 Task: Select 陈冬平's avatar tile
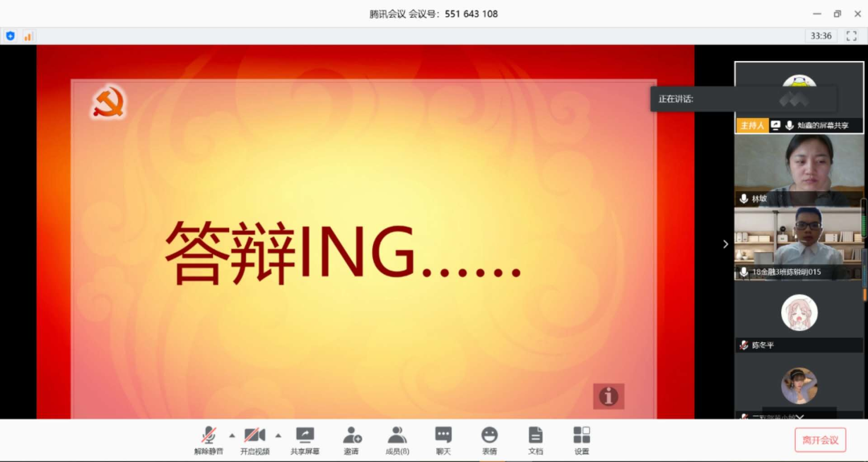click(x=798, y=316)
